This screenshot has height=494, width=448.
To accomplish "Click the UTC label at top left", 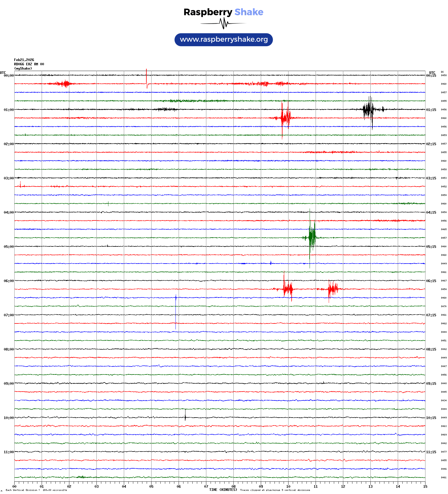I will tap(3, 73).
